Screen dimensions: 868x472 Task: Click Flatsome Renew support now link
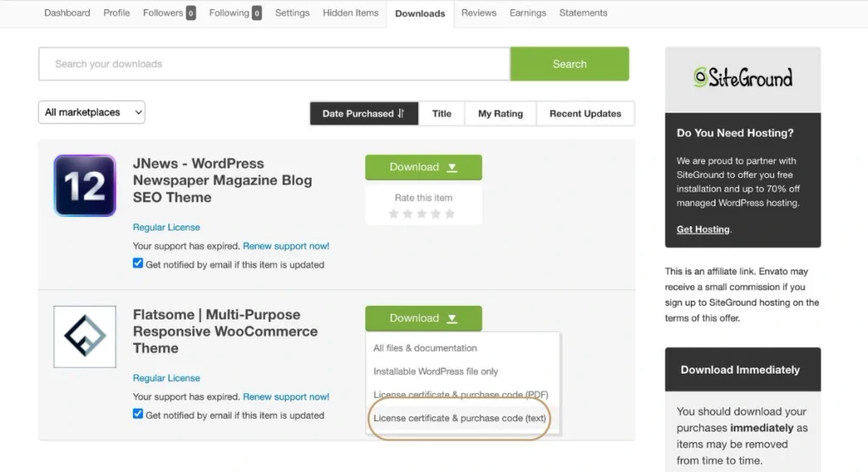(286, 397)
